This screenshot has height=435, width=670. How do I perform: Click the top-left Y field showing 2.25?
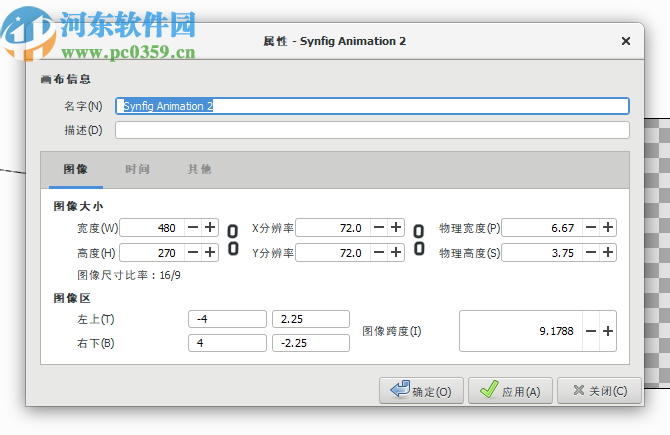point(311,319)
